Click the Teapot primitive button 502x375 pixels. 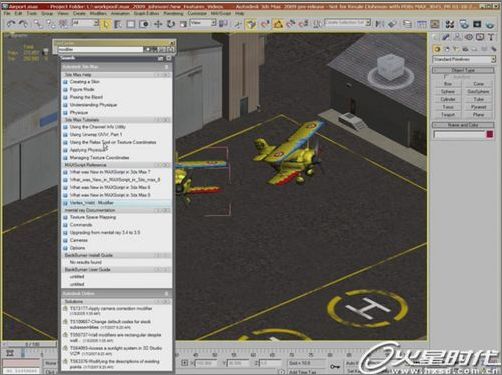(x=448, y=114)
